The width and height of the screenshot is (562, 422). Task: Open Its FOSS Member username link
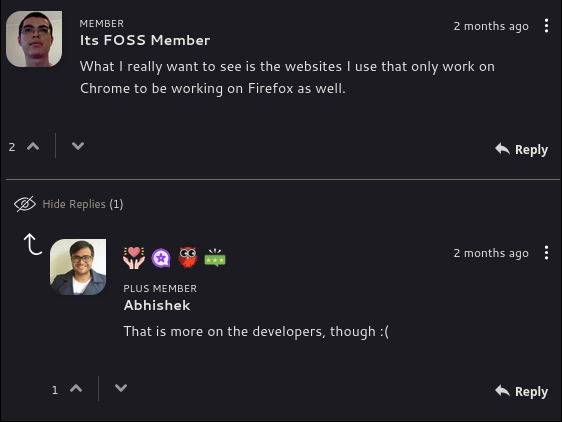[145, 40]
